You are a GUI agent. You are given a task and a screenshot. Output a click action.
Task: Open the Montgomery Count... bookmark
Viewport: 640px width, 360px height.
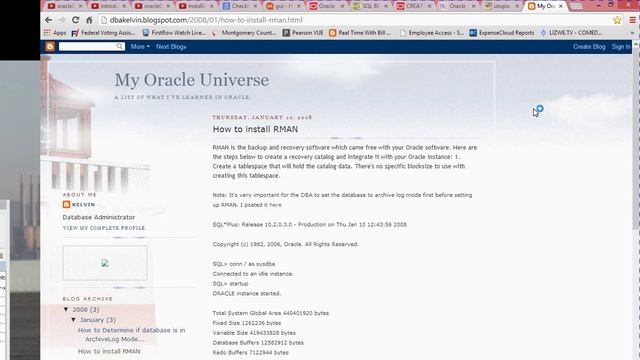pos(244,33)
